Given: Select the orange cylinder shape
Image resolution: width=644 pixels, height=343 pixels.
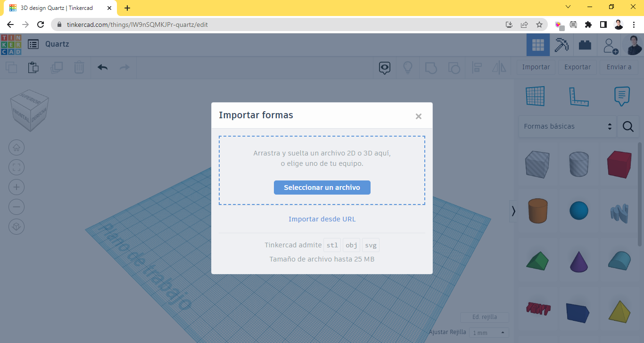Looking at the screenshot, I should (x=537, y=211).
